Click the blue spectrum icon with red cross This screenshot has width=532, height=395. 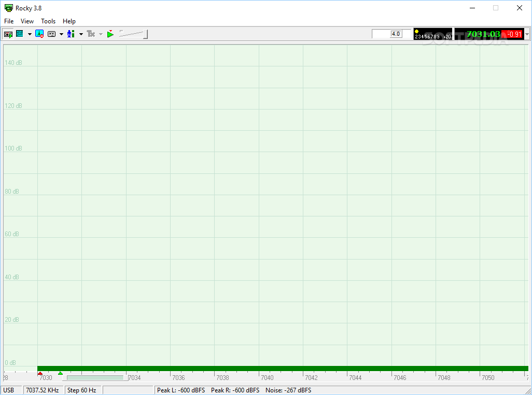39,34
